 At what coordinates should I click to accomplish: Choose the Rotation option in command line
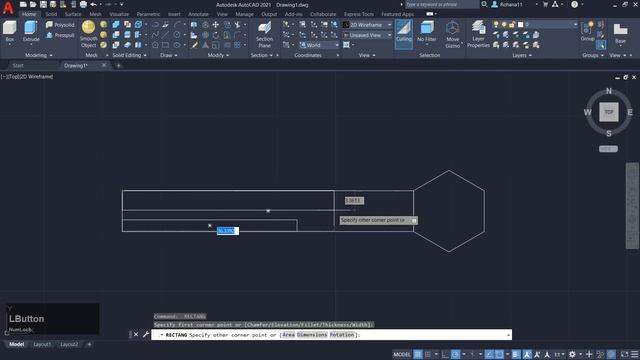(342, 335)
